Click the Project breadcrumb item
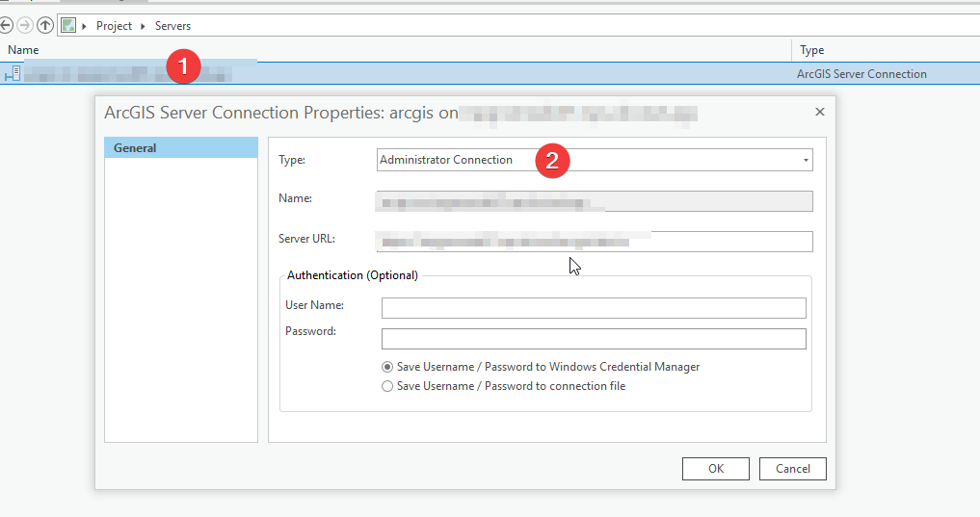The height and width of the screenshot is (517, 980). [114, 26]
